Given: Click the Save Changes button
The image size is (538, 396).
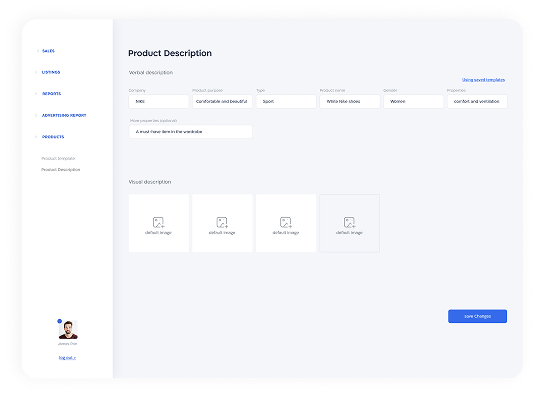Looking at the screenshot, I should [477, 316].
